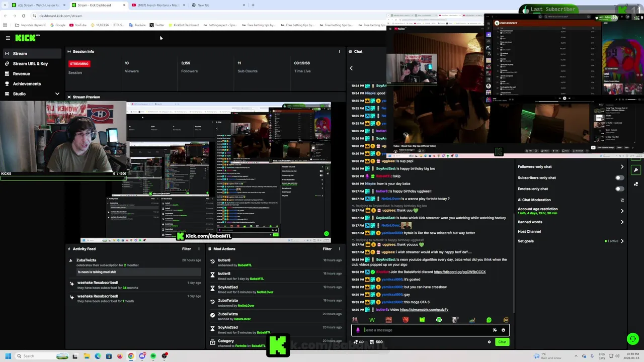Click butler8 unbanned mod action
The image size is (644, 362).
pyautogui.click(x=276, y=262)
